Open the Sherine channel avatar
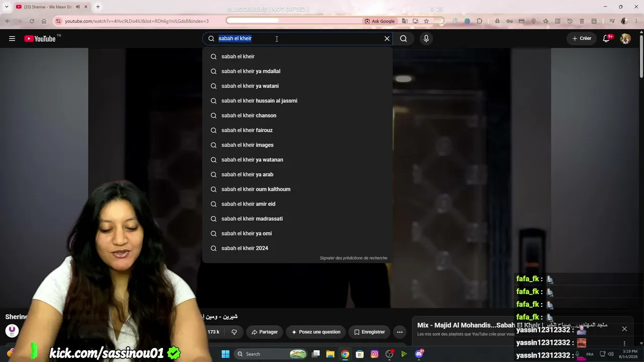Image resolution: width=644 pixels, height=362 pixels. click(x=12, y=331)
